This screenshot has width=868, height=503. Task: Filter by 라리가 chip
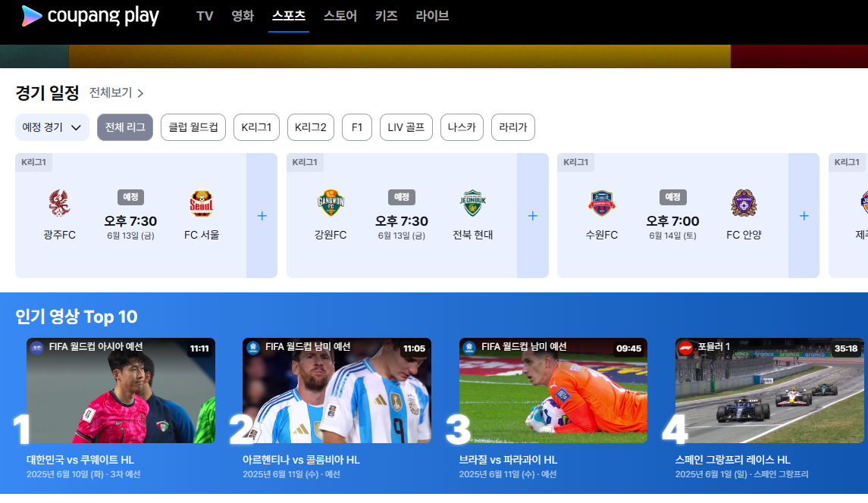pos(513,127)
